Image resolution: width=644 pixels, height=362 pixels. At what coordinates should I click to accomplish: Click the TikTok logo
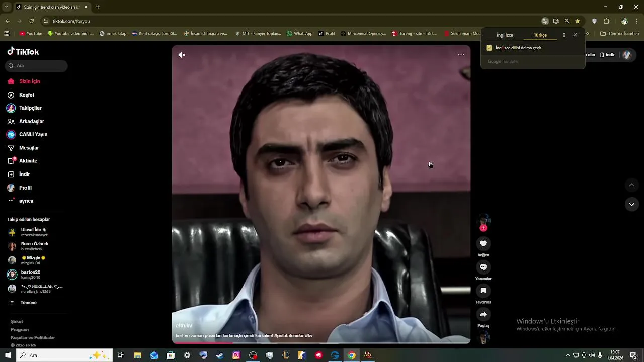pos(23,51)
